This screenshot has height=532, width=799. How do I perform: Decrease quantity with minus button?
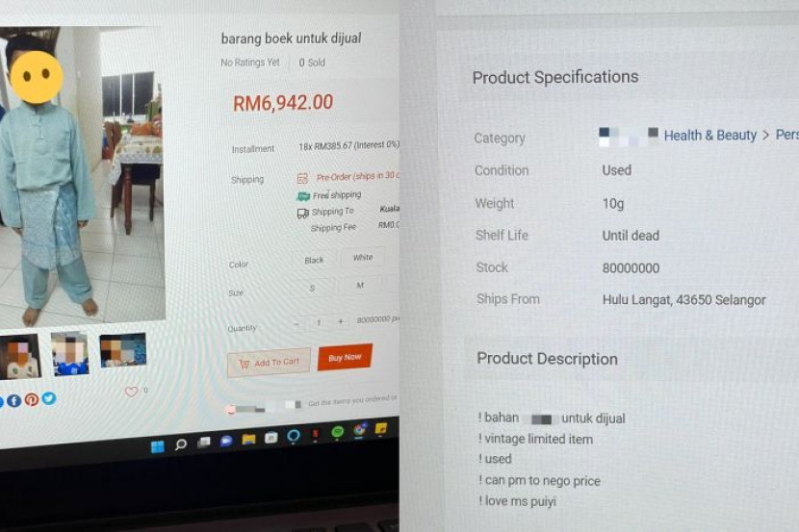point(297,323)
